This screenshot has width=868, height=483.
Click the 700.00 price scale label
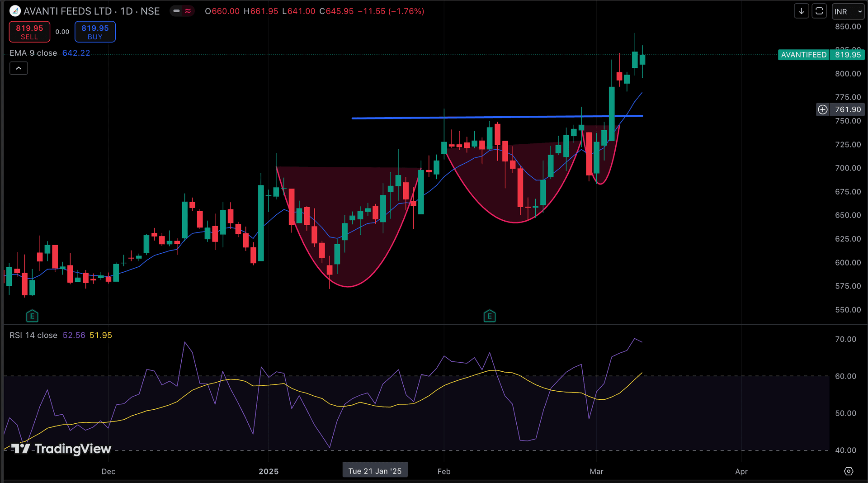[x=848, y=168]
